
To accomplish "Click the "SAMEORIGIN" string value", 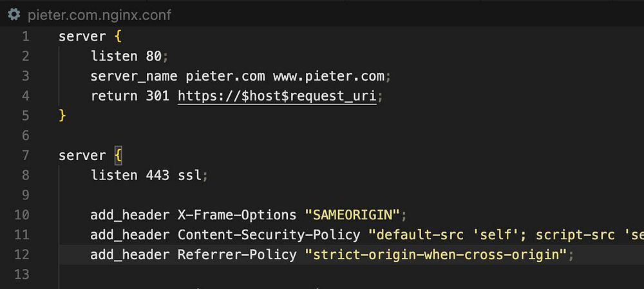I will tap(352, 215).
